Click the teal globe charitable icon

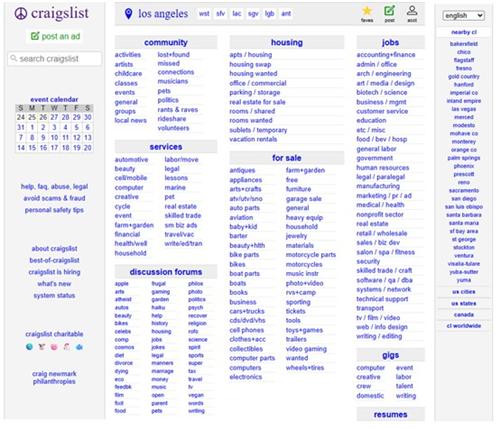[29, 347]
